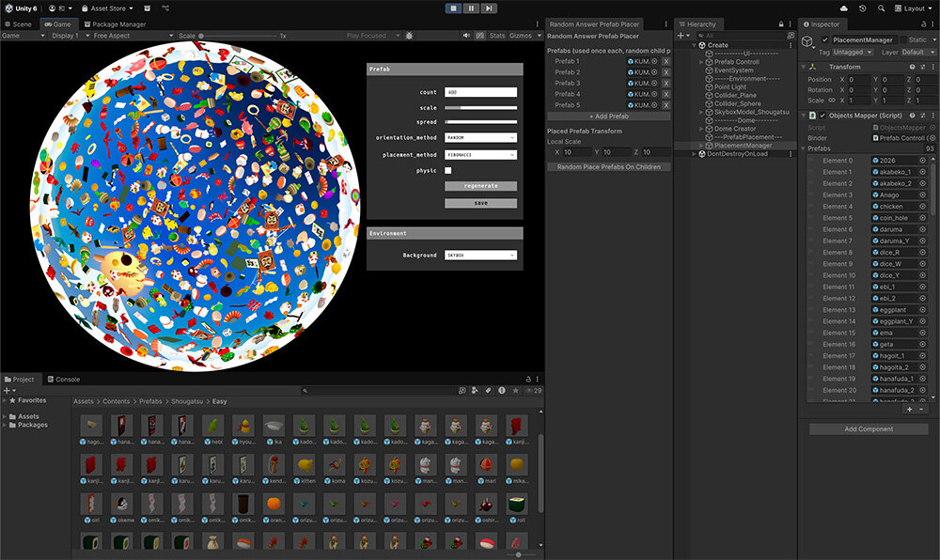The image size is (940, 560).
Task: Open the placement_method dropdown
Action: [480, 154]
